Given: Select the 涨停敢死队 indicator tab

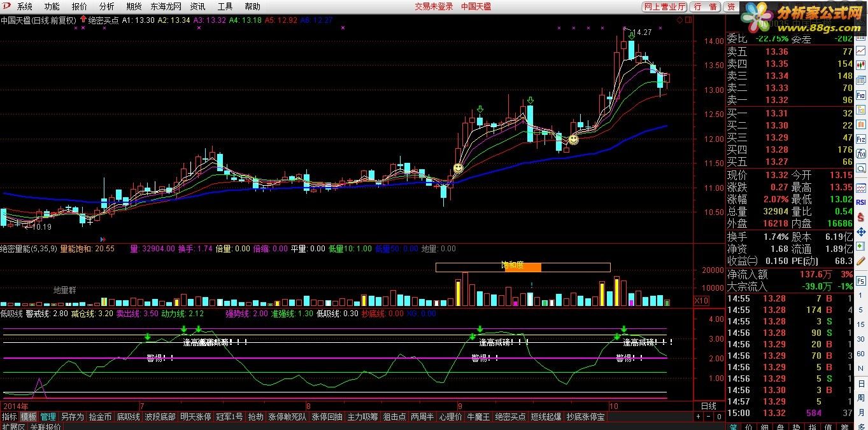Looking at the screenshot, I should (x=288, y=417).
